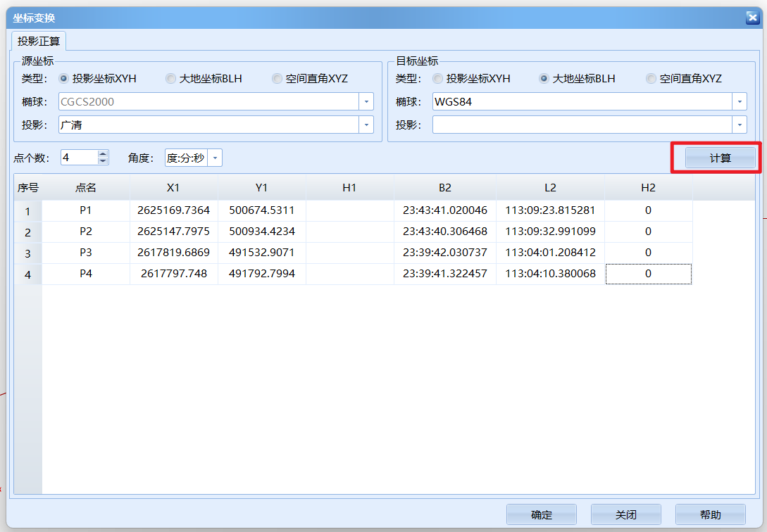This screenshot has width=767, height=532.
Task: Increase point count with up arrow
Action: click(103, 154)
